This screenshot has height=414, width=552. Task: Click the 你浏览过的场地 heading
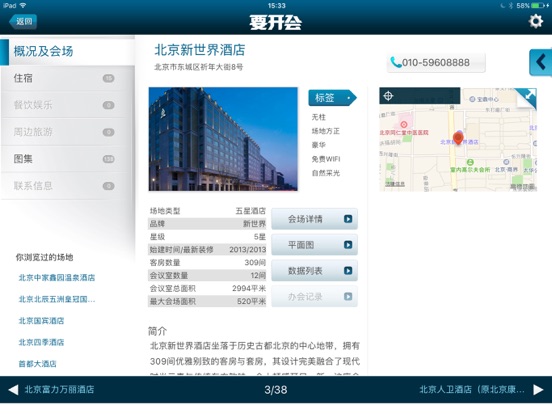click(x=44, y=257)
